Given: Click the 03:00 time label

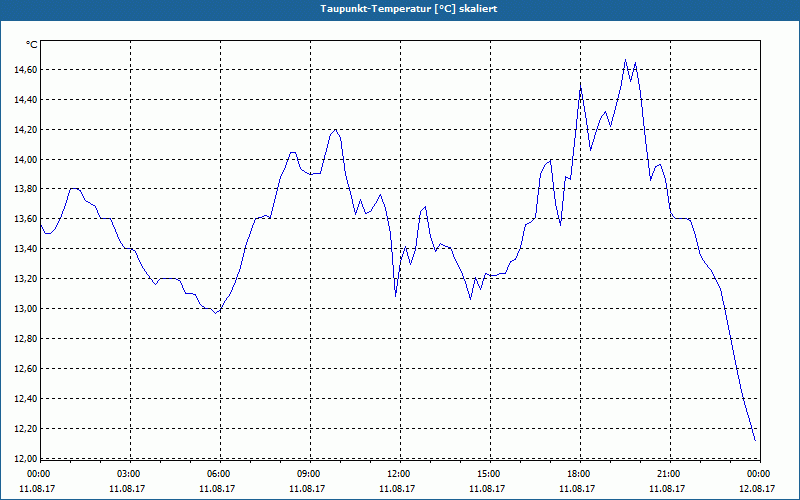Looking at the screenshot, I should (x=131, y=474).
